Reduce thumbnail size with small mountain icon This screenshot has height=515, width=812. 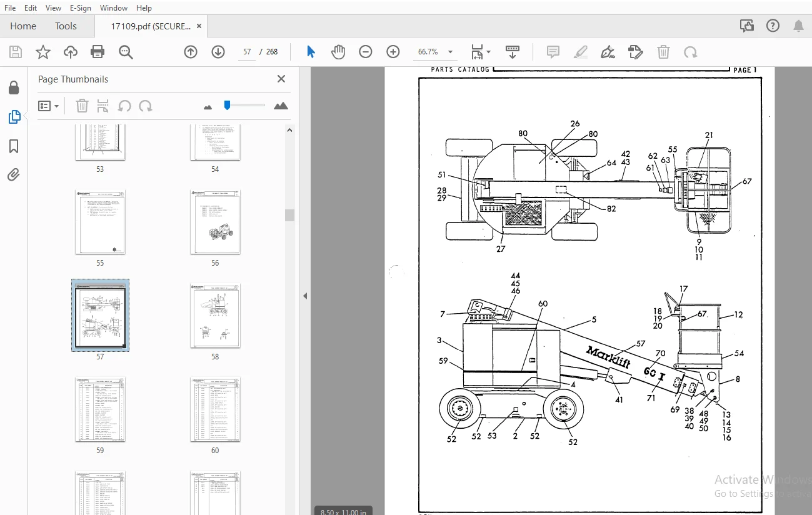pyautogui.click(x=208, y=107)
